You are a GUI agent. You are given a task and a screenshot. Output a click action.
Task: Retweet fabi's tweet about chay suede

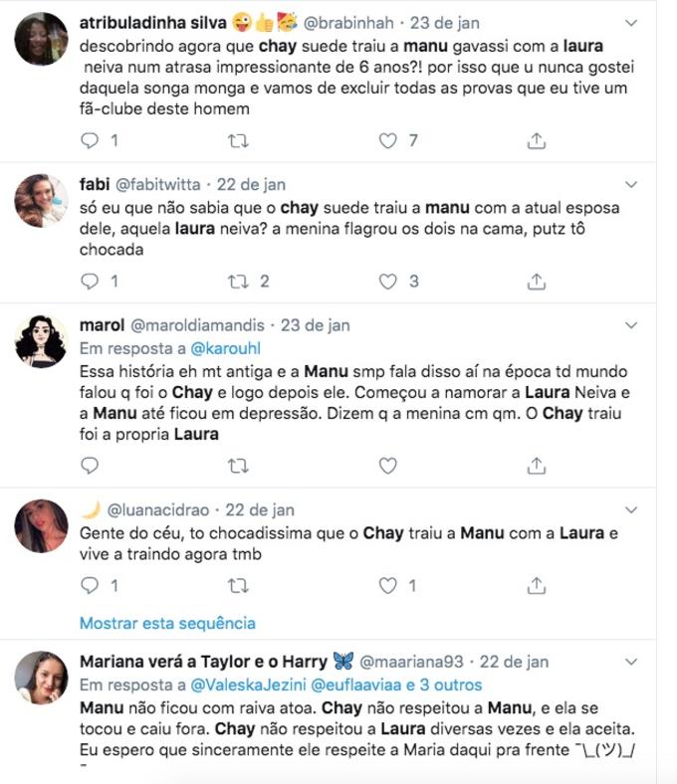238,282
